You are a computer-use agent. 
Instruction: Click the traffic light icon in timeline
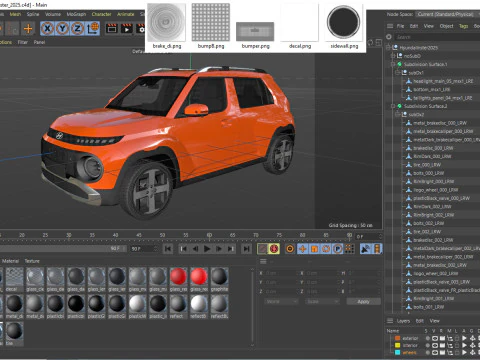377,249
